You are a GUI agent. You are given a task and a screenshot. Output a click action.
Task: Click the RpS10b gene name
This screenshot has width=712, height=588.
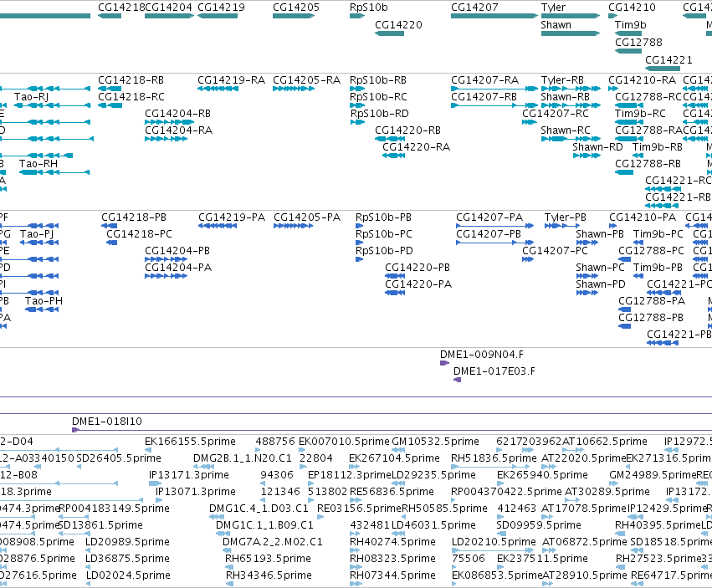tap(369, 8)
